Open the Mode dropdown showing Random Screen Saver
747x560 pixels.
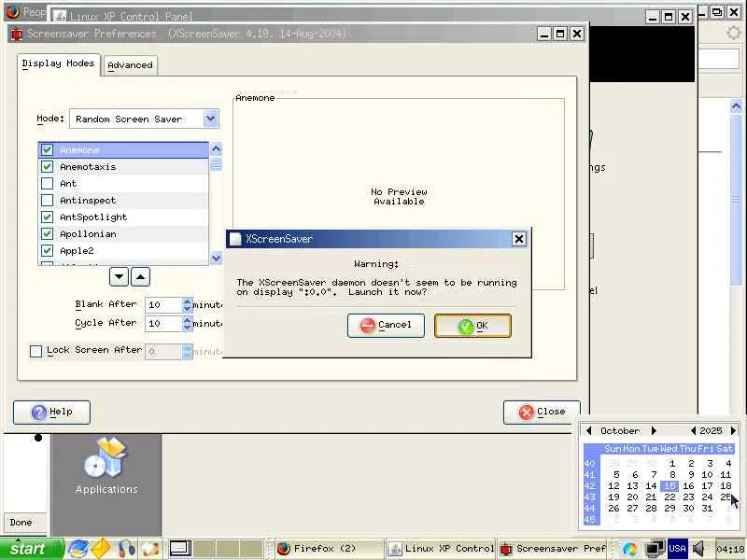(144, 119)
